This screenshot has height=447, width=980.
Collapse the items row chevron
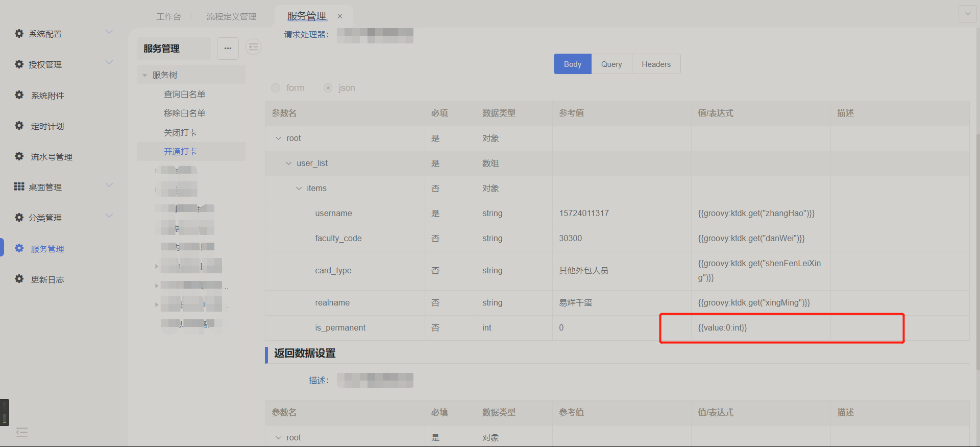tap(299, 189)
